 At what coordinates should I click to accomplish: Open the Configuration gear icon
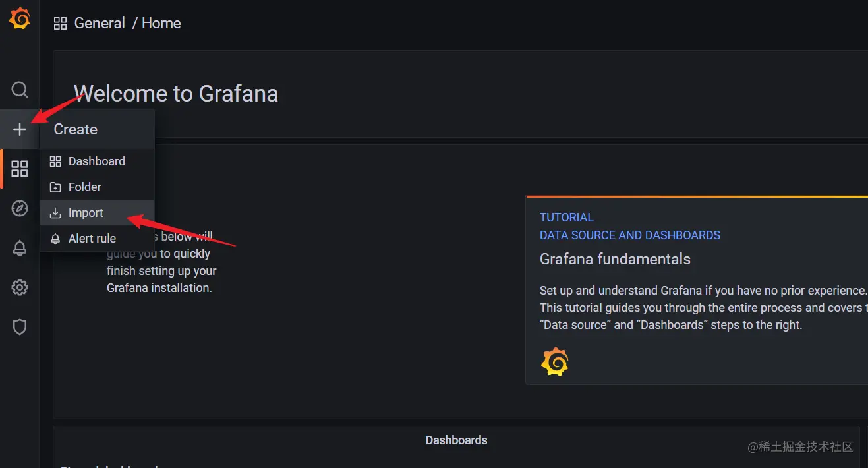pyautogui.click(x=20, y=287)
